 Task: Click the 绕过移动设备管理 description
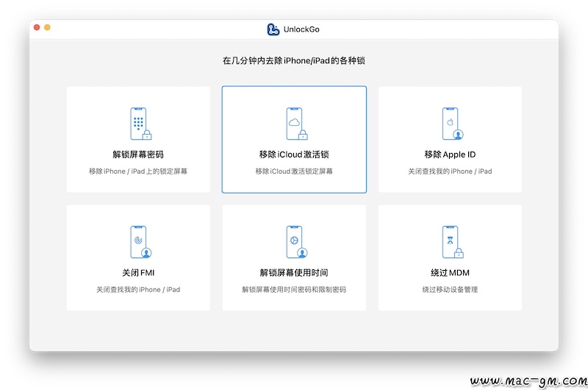click(450, 290)
